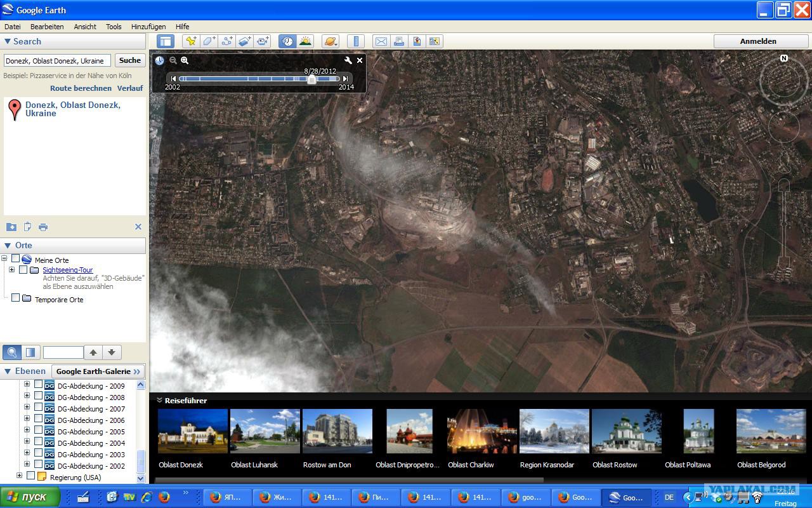The width and height of the screenshot is (812, 508).
Task: Expand DG-Abdeckung - 2006 layer node
Action: [x=27, y=418]
